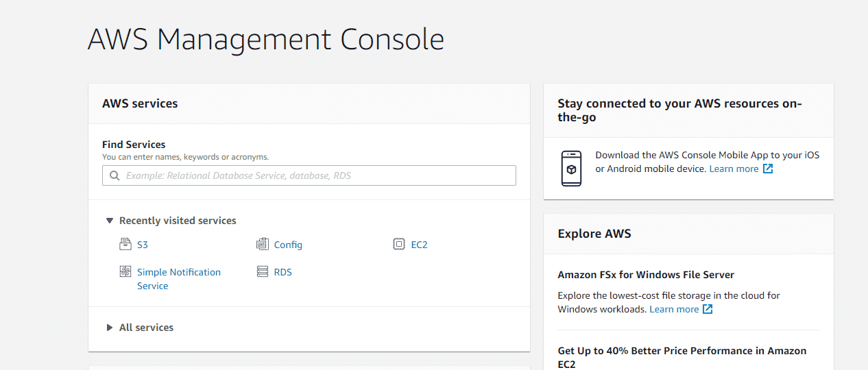This screenshot has height=370, width=868.
Task: Click the search magnifier icon in Find Services
Action: pyautogui.click(x=114, y=175)
